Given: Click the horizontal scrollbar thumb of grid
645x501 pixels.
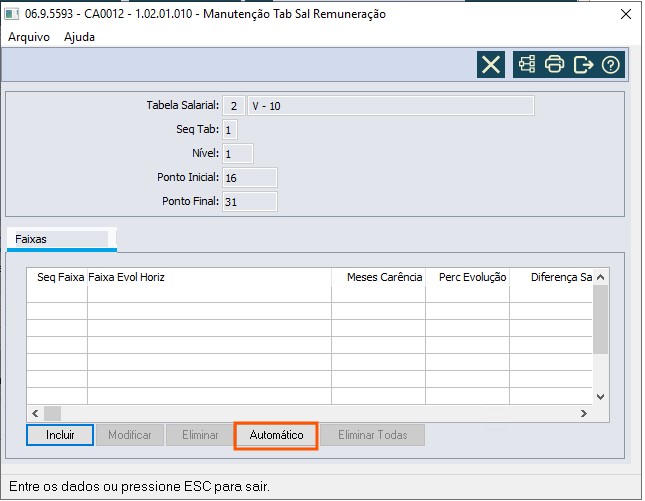Looking at the screenshot, I should 52,413.
